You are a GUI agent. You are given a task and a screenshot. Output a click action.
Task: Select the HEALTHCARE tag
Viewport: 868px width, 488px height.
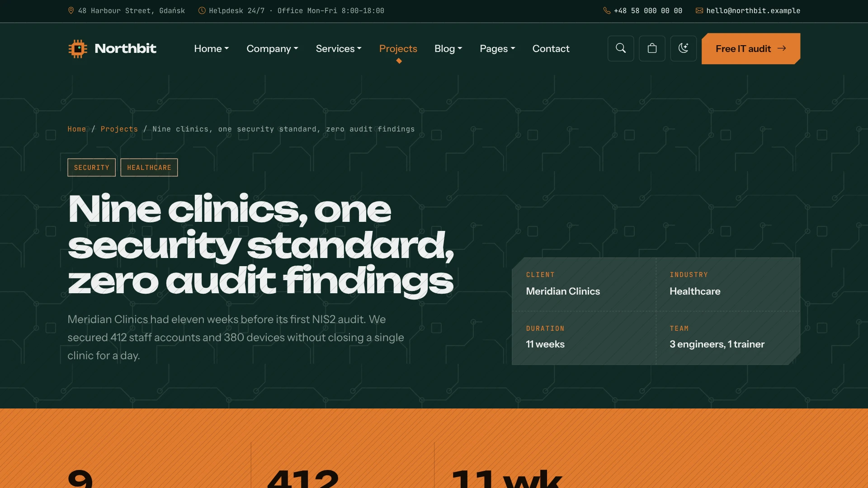point(149,168)
